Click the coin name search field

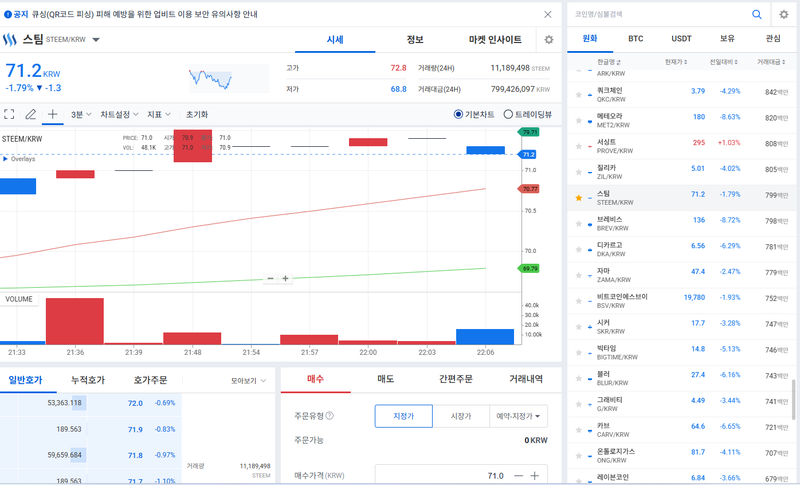pyautogui.click(x=658, y=14)
